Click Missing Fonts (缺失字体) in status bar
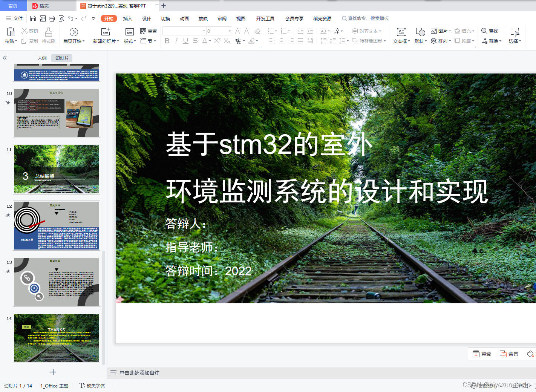The height and width of the screenshot is (392, 536). pos(92,386)
